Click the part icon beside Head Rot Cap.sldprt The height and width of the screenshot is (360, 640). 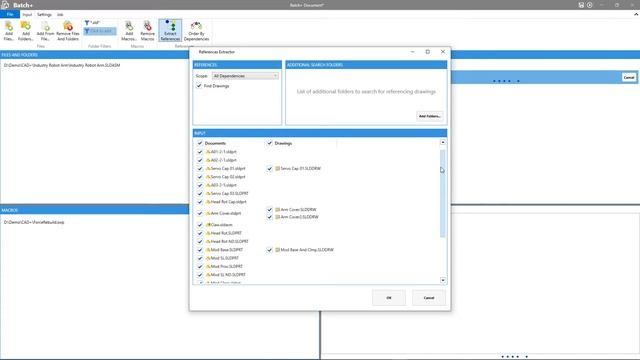(208, 202)
